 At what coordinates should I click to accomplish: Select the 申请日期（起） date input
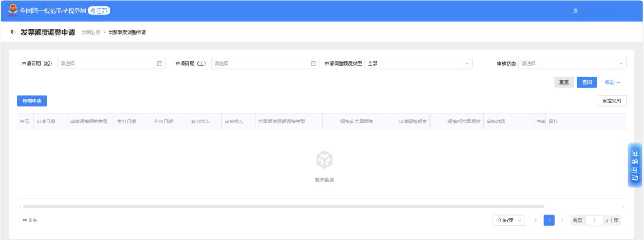tap(112, 63)
